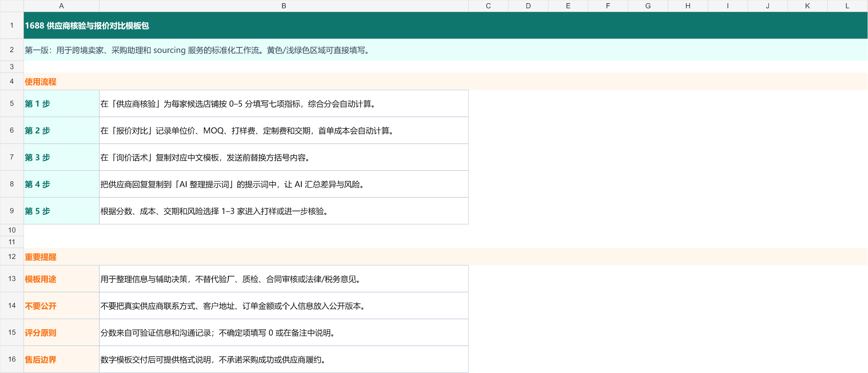Select column L header
Screen dimensions: 868x373
pos(847,6)
